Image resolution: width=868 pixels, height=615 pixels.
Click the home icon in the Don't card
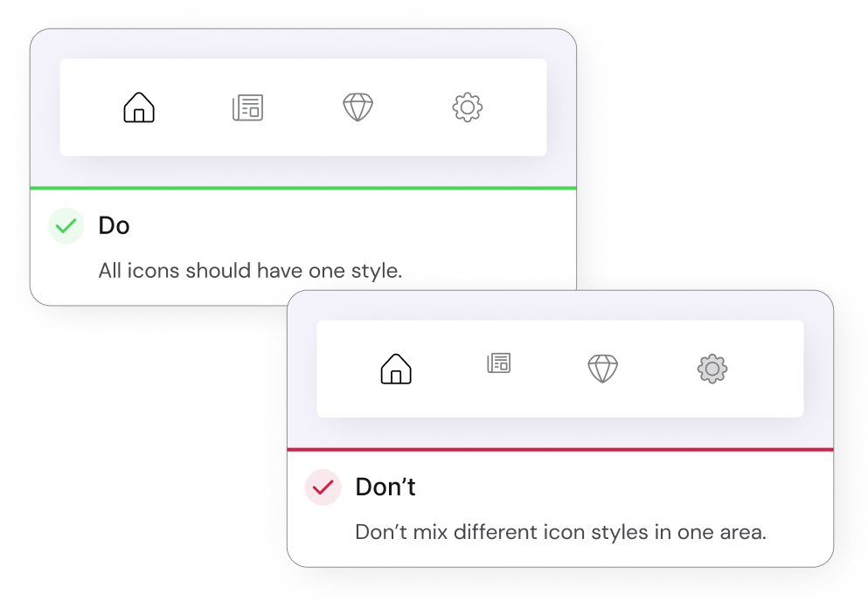396,369
